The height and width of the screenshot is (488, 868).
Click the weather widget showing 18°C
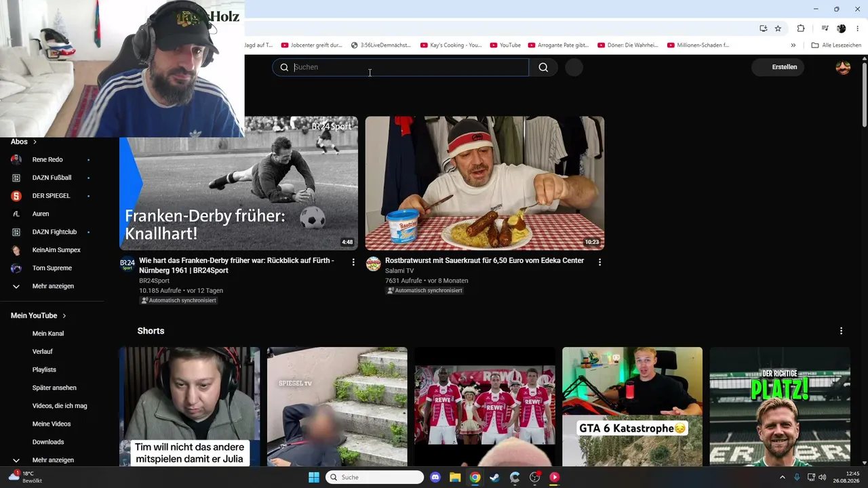[x=26, y=476]
